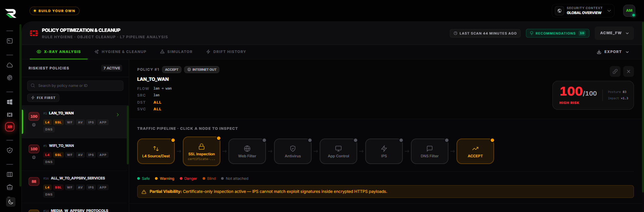Click the Last Scan 44 Minutes Ago button

point(485,33)
